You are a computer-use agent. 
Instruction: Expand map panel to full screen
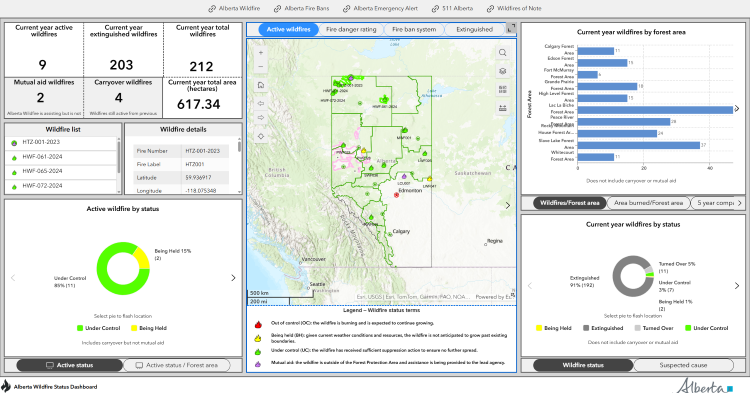coord(511,28)
